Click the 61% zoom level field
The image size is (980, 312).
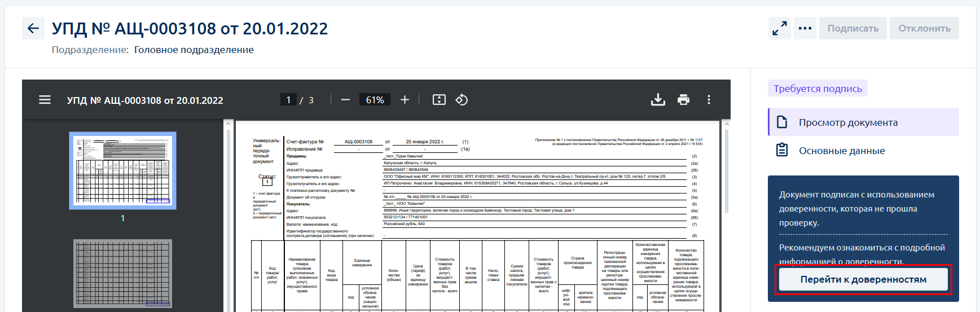[375, 100]
